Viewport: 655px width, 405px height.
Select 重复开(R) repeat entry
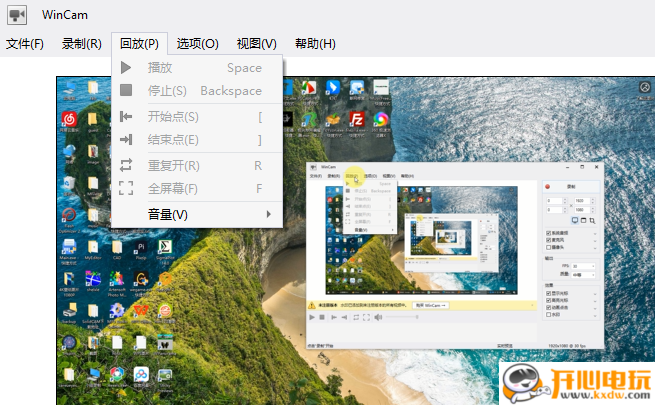[197, 166]
